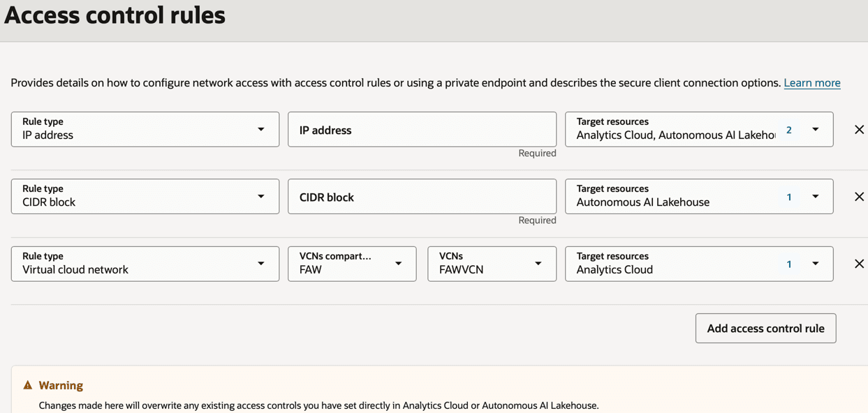Open Target resources dropdown for IP address rule
868x413 pixels.
pyautogui.click(x=699, y=129)
